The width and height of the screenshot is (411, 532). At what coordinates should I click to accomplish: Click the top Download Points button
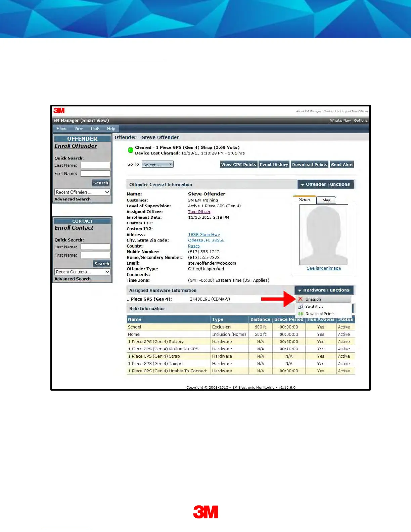point(310,164)
